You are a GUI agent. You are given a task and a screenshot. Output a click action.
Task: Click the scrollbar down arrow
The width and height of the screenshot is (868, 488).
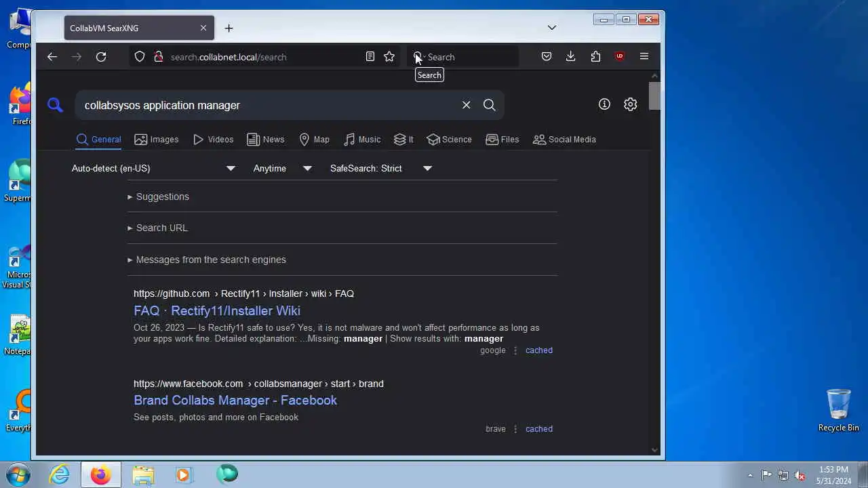[x=654, y=449]
